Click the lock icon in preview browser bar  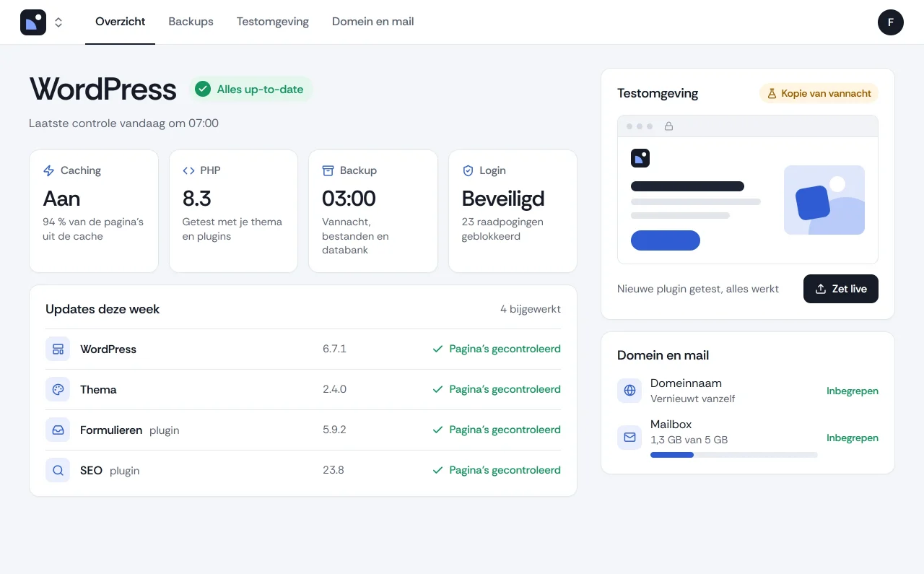click(668, 126)
